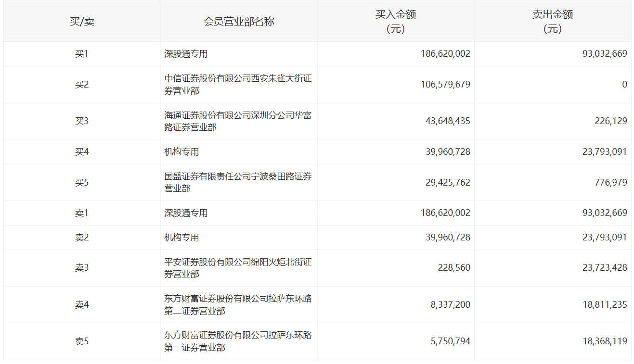This screenshot has width=634, height=364.
Task: Click buy amount 8,337,200
Action: click(451, 305)
